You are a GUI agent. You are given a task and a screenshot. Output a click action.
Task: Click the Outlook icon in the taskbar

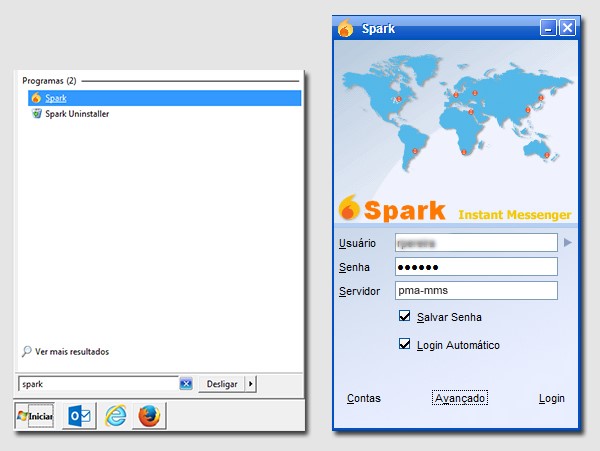(x=78, y=415)
